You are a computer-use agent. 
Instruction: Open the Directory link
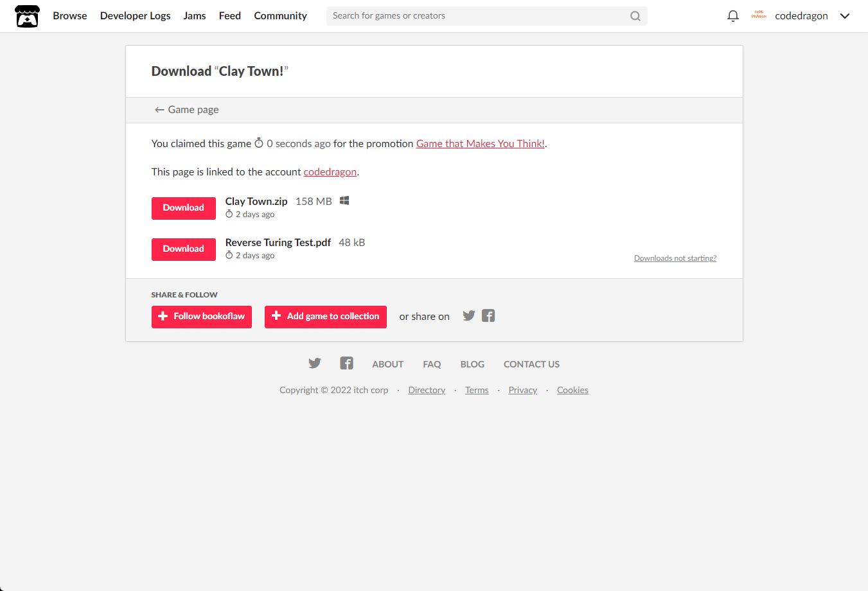pos(427,390)
